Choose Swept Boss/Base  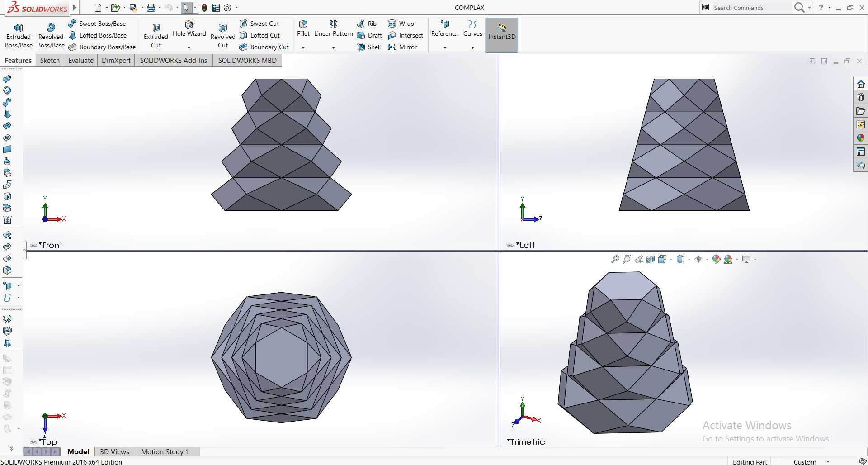(x=97, y=24)
